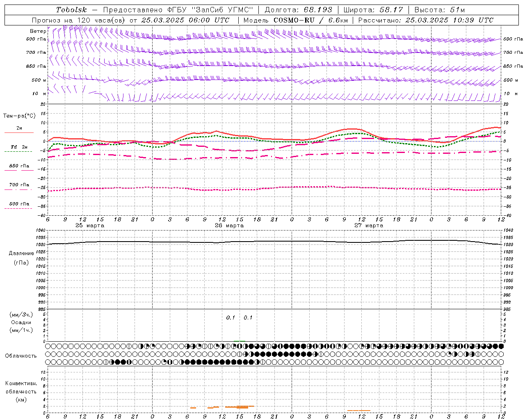Select 'Прогноз на 120 часа(ов)' forecast text
525x420 pixels.
[79, 20]
